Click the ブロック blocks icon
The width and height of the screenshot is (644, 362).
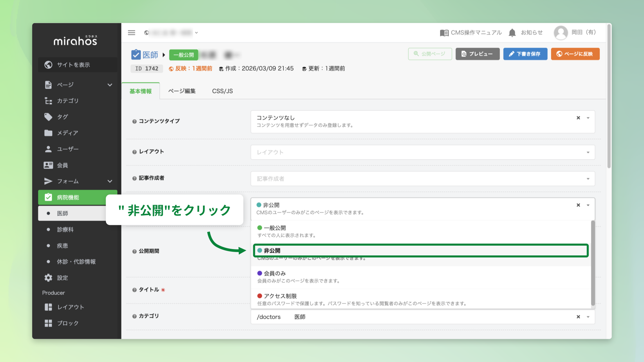click(48, 323)
